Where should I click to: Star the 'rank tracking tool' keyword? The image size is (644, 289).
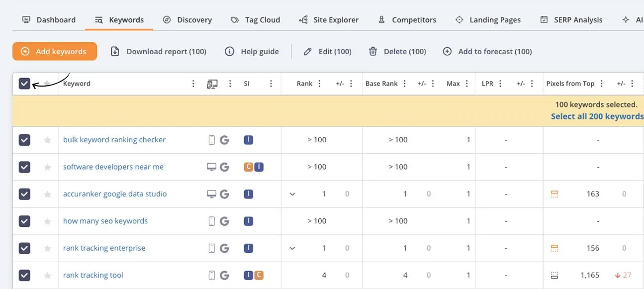(48, 276)
